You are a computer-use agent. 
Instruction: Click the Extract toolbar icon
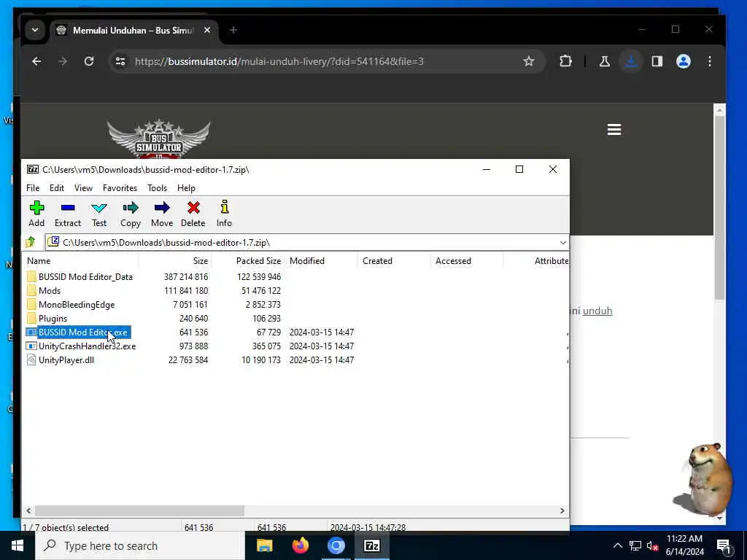click(68, 214)
